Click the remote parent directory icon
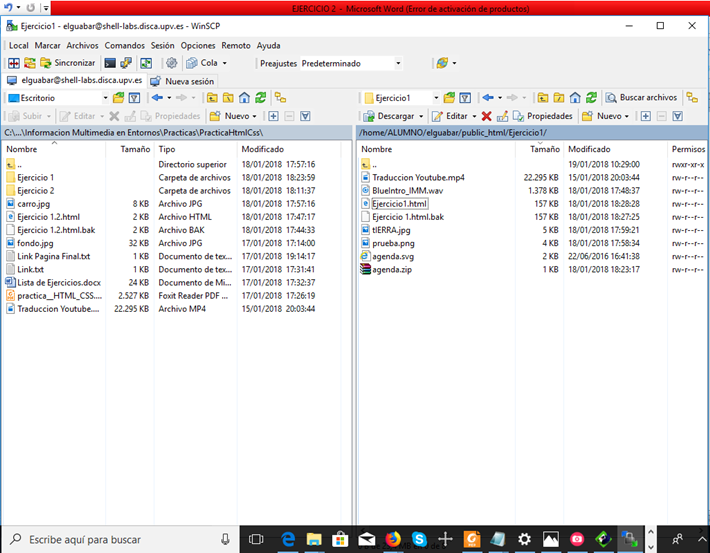The width and height of the screenshot is (710, 553). [542, 98]
